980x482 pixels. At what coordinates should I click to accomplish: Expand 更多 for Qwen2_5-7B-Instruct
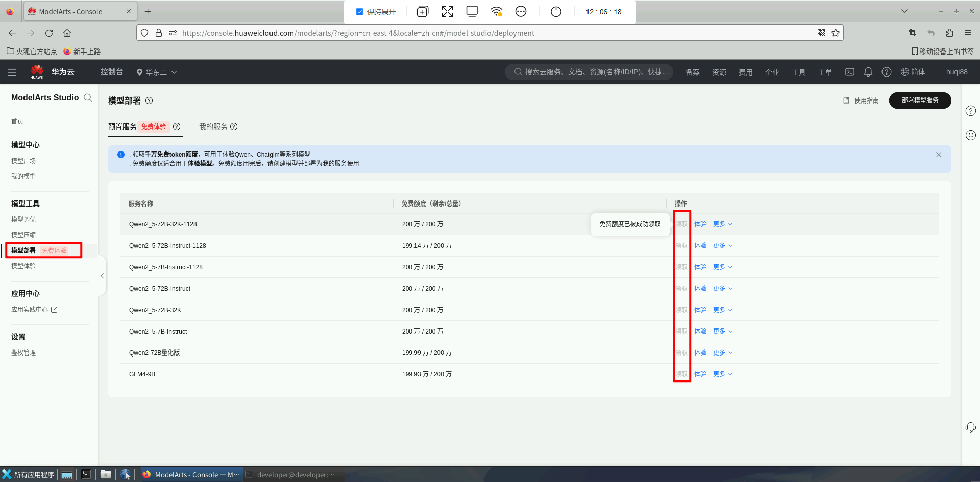coord(723,331)
